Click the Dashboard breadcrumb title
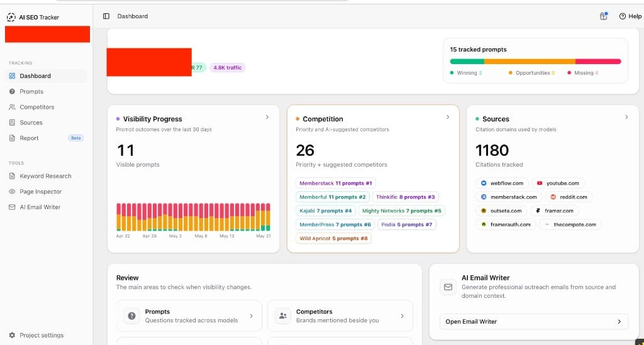 133,16
